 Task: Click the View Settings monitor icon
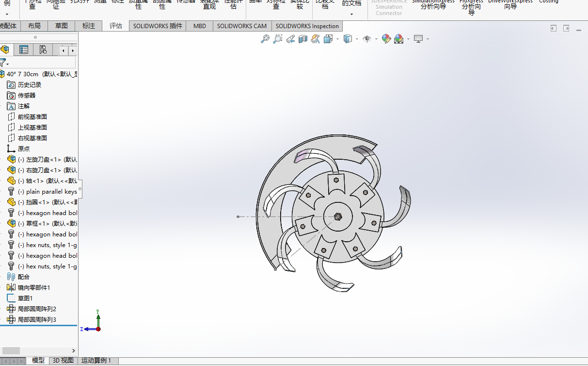coord(418,39)
